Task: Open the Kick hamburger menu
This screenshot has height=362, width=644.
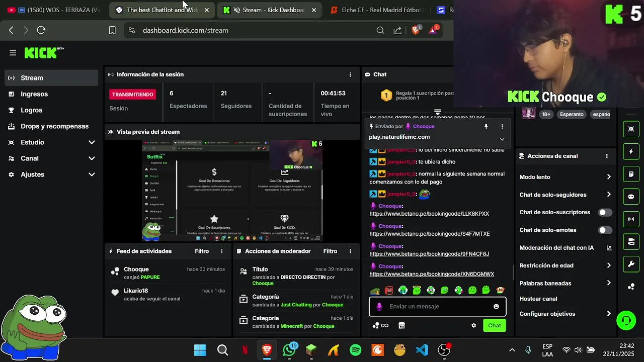Action: [13, 53]
